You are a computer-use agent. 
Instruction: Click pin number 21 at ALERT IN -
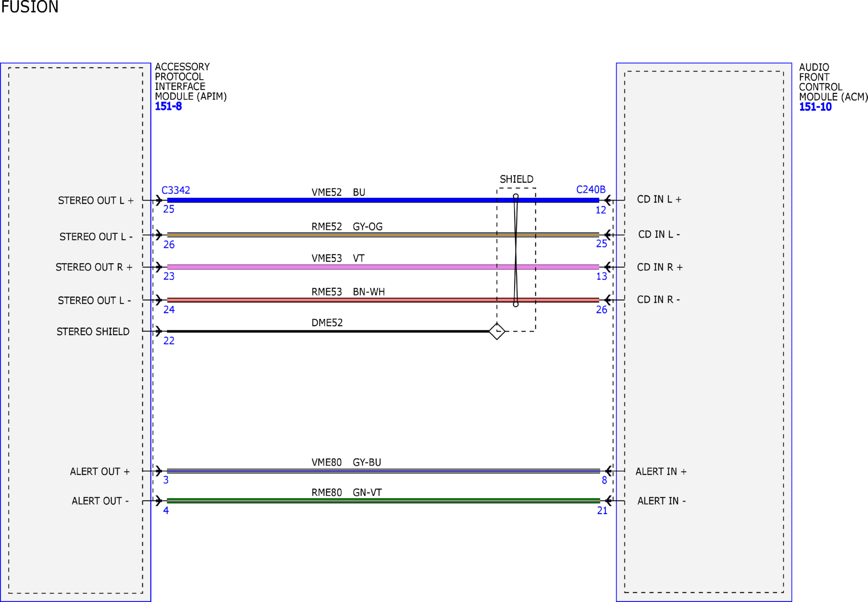[602, 511]
